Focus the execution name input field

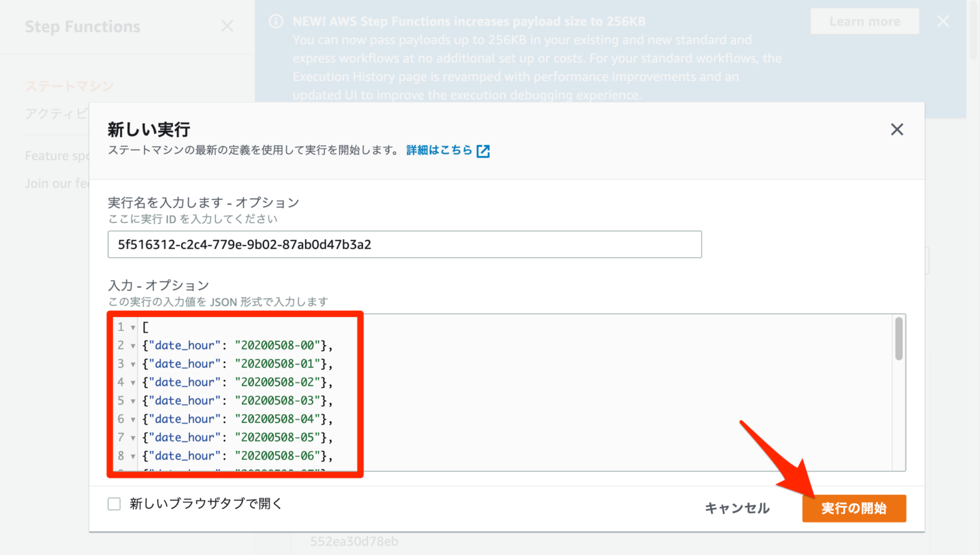[405, 245]
